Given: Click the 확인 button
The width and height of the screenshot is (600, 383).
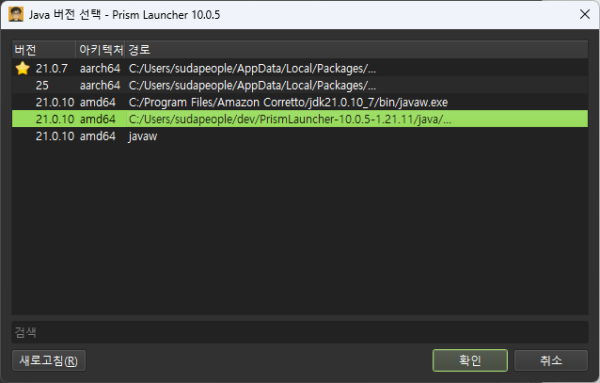Looking at the screenshot, I should [x=470, y=360].
